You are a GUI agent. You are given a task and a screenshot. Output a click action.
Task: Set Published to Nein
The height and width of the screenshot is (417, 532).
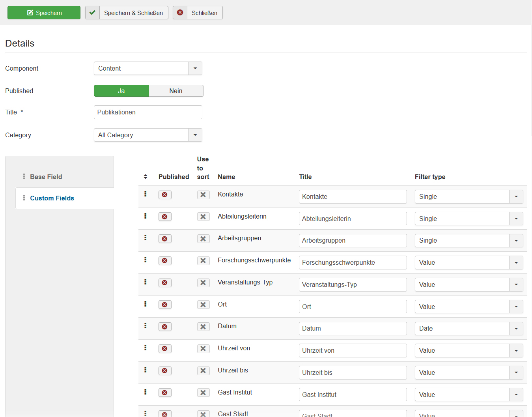(176, 91)
